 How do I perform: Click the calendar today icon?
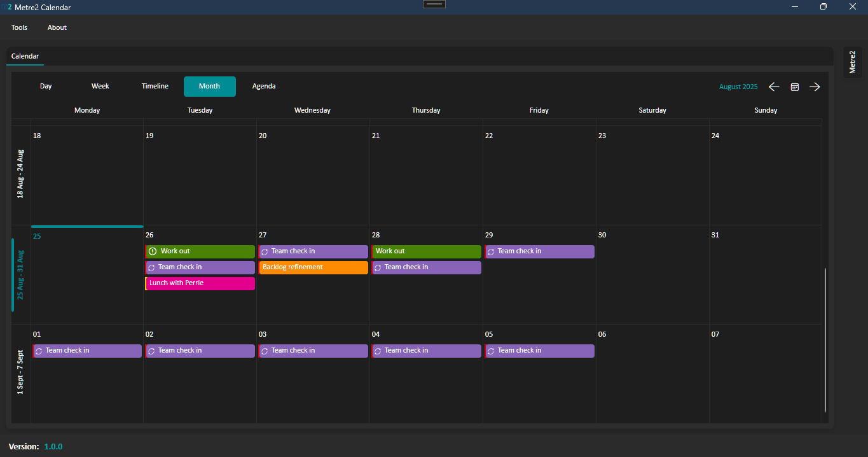tap(794, 87)
